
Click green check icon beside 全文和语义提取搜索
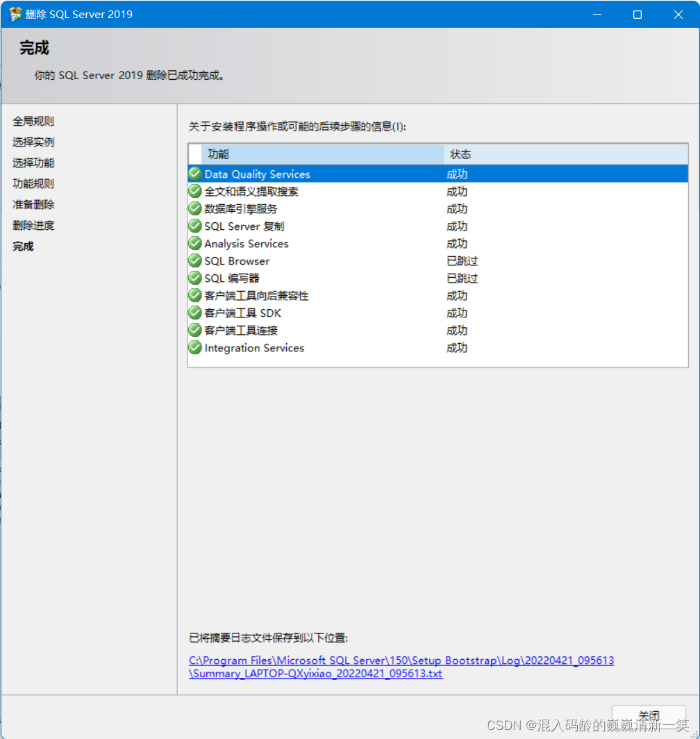pos(194,192)
